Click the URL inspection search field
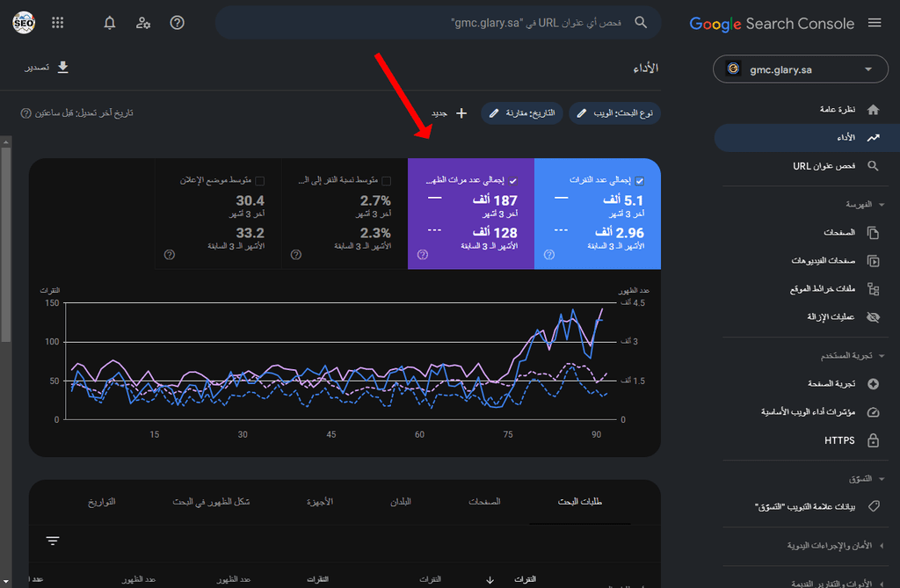 (x=438, y=23)
